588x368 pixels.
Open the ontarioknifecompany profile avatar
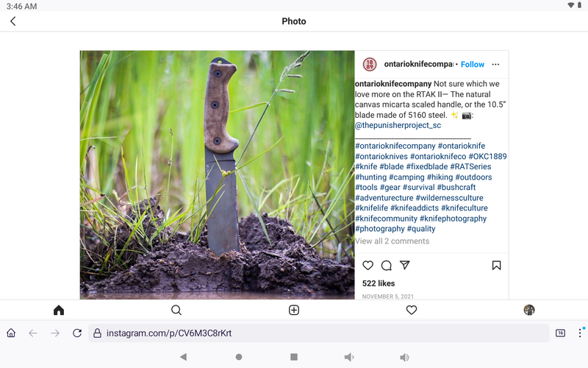click(x=370, y=64)
